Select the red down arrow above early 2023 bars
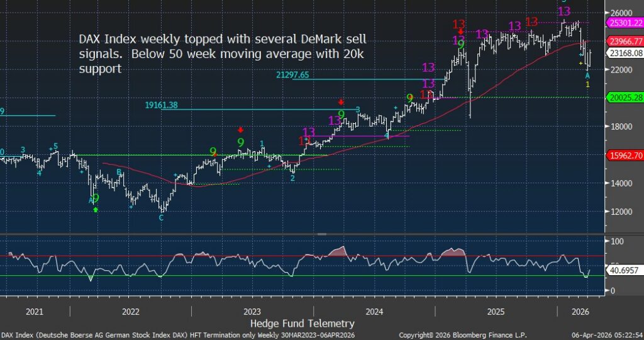 (240, 130)
